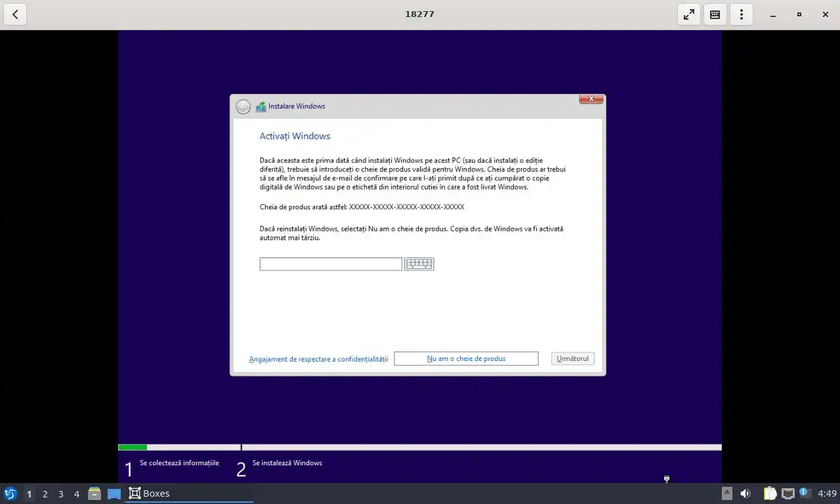Open the update notification tray icon
The height and width of the screenshot is (504, 840).
pos(805,493)
